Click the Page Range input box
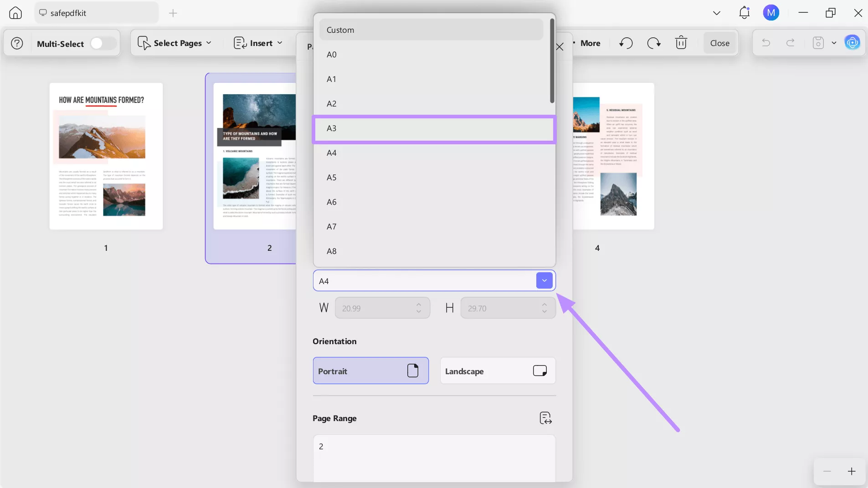868x488 pixels. click(x=434, y=457)
